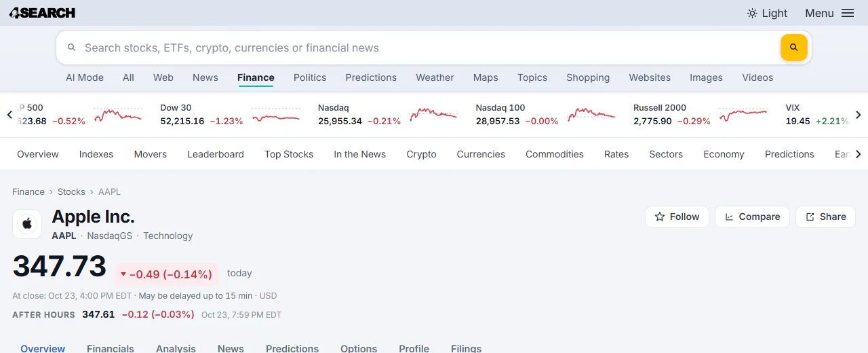Viewport: 868px width, 353px height.
Task: View the Dow 30 sparkline chart
Action: pyautogui.click(x=276, y=115)
